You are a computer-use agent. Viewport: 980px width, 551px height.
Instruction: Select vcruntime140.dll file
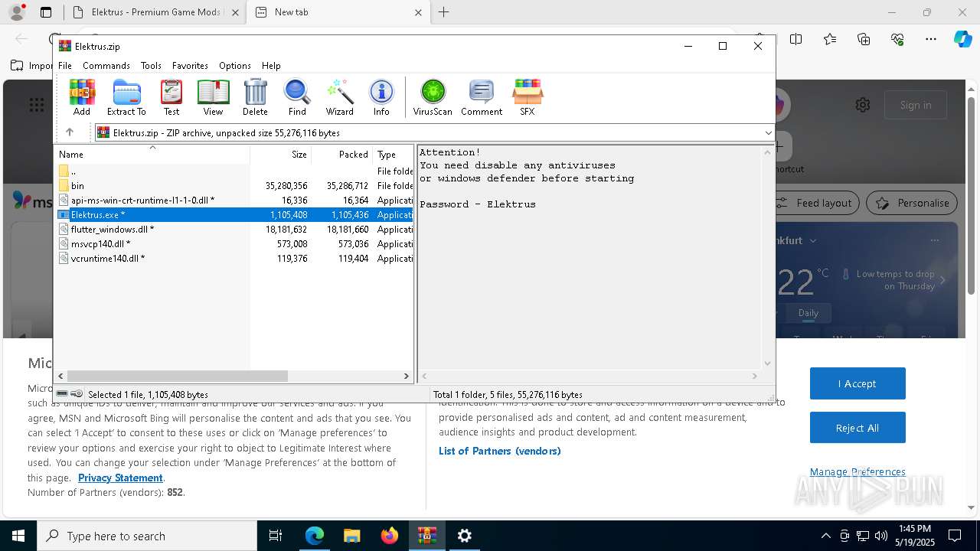point(235,259)
